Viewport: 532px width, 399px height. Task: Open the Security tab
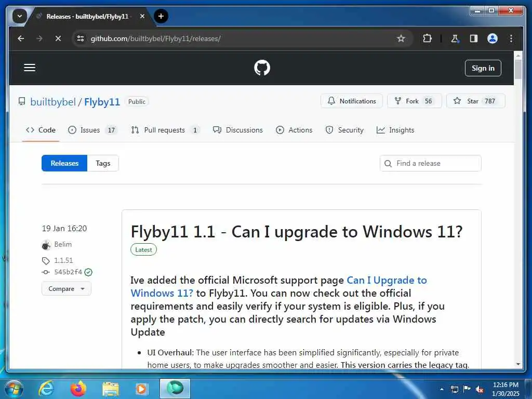344,130
